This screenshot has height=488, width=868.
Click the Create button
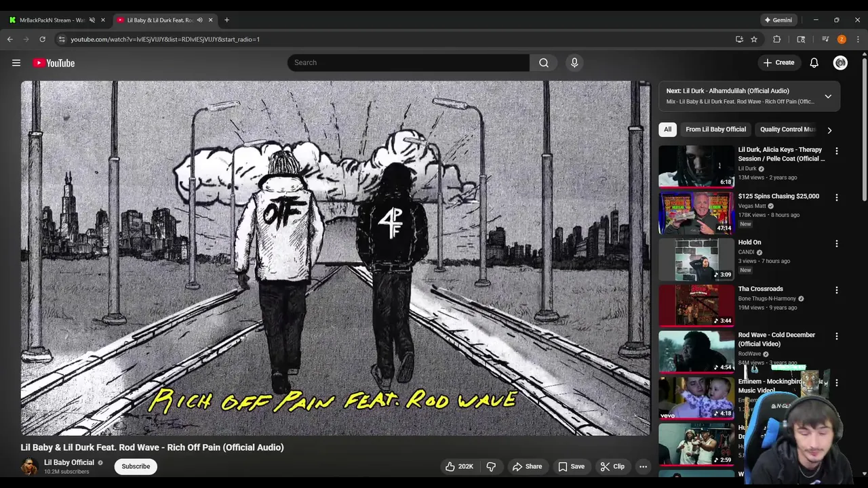coord(778,62)
